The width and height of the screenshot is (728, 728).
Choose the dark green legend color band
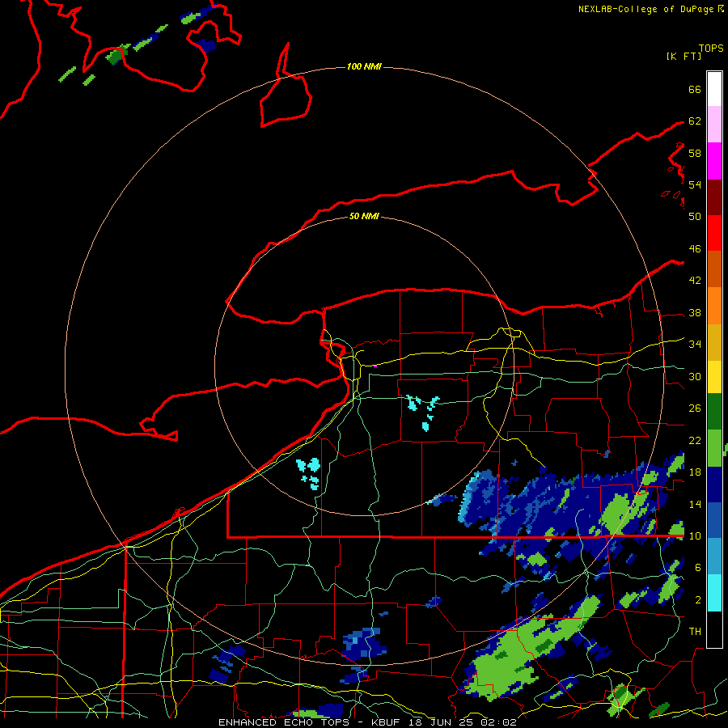(714, 412)
